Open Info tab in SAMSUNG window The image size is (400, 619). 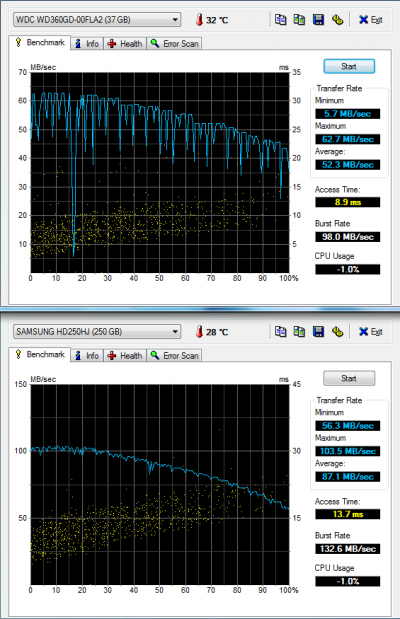pos(87,356)
